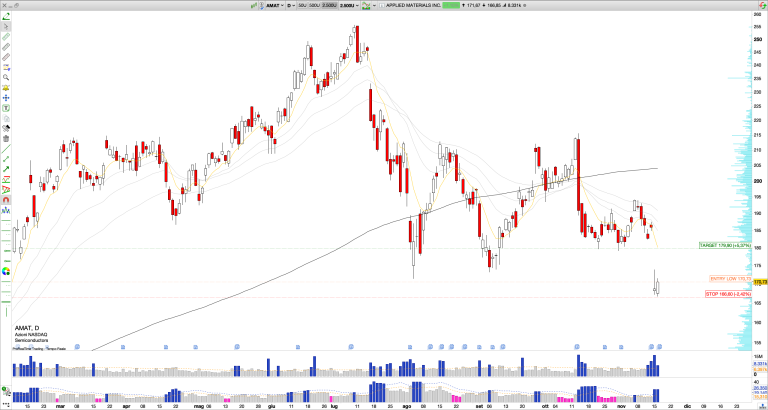Select the blue cross move tool
The height and width of the screenshot is (410, 768).
click(6, 98)
